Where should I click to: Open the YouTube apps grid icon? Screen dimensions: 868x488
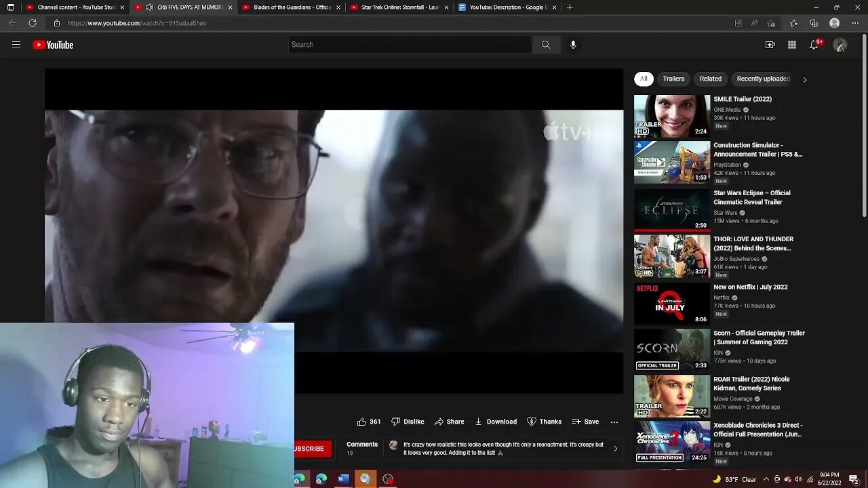click(x=792, y=45)
